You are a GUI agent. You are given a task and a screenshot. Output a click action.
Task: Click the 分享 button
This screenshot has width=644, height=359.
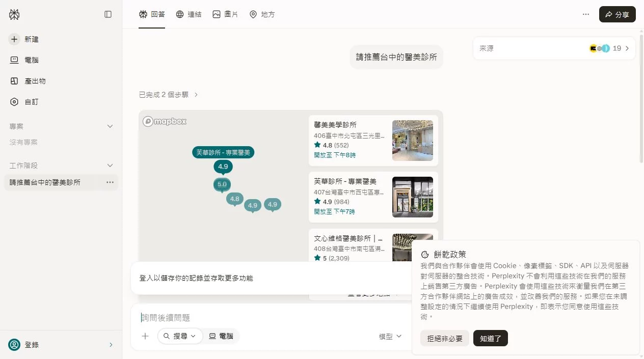pos(617,14)
